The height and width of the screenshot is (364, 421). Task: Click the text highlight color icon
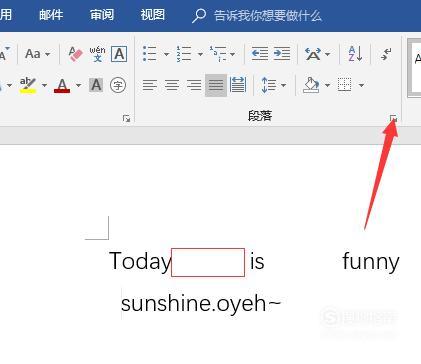28,85
